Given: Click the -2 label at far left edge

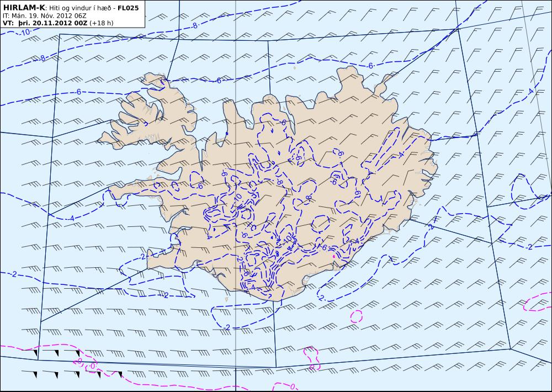Looking at the screenshot, I should pyautogui.click(x=13, y=274).
